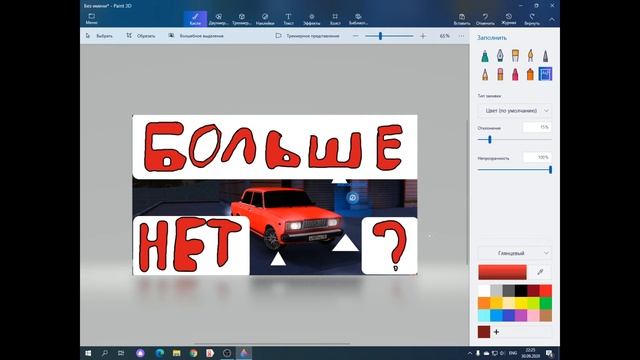
Task: Collapse the top ribbon with chevron
Action: [x=552, y=19]
